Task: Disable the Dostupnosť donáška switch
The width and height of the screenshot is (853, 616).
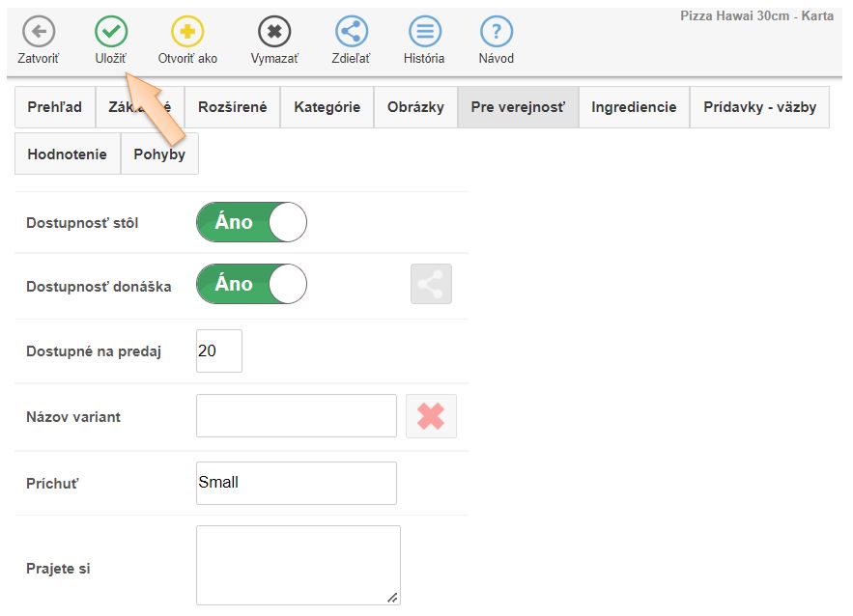Action: tap(251, 284)
